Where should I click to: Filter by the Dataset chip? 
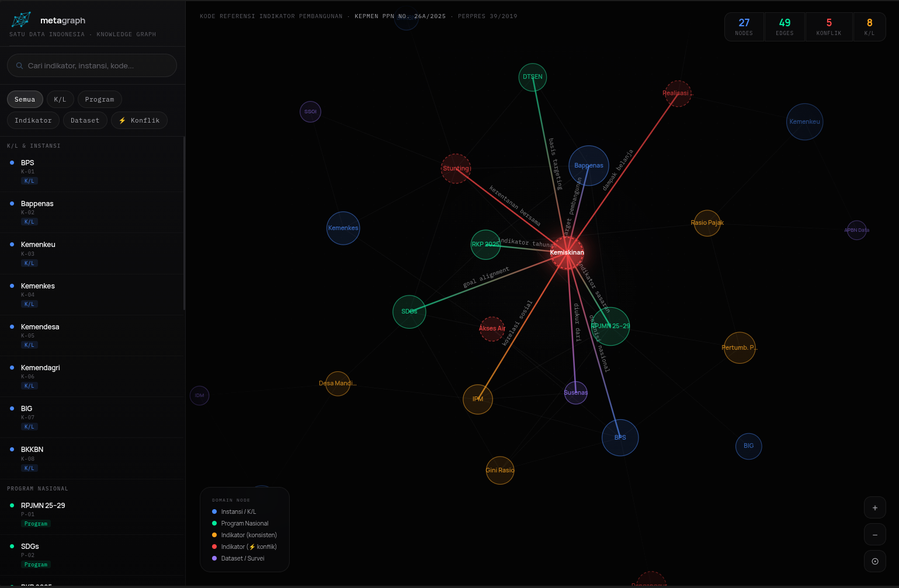coord(85,120)
